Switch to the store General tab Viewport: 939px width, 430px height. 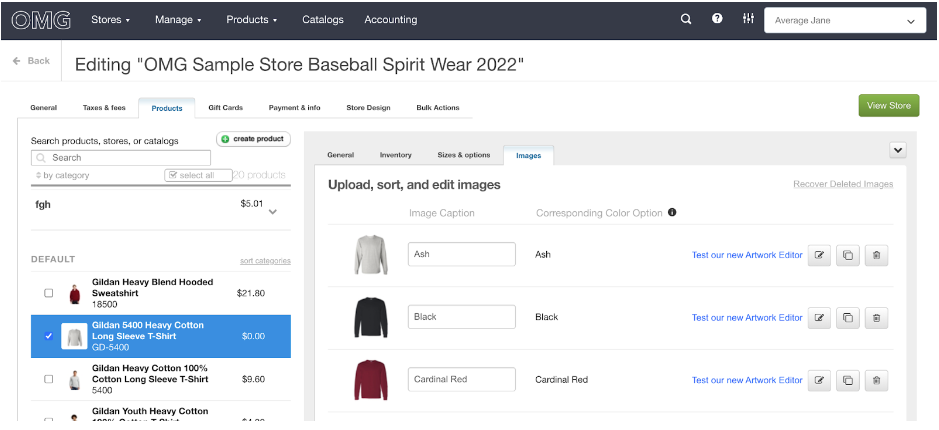(44, 108)
